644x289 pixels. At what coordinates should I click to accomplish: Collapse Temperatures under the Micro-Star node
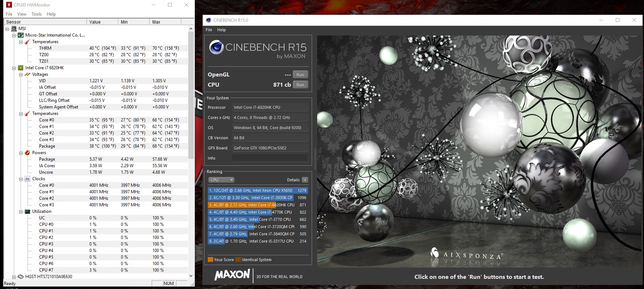coord(21,42)
